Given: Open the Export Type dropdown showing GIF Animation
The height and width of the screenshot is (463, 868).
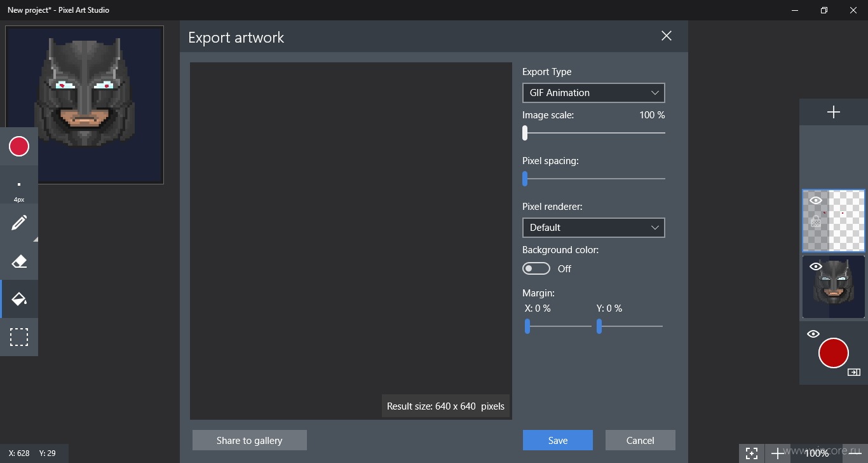Looking at the screenshot, I should (x=593, y=93).
